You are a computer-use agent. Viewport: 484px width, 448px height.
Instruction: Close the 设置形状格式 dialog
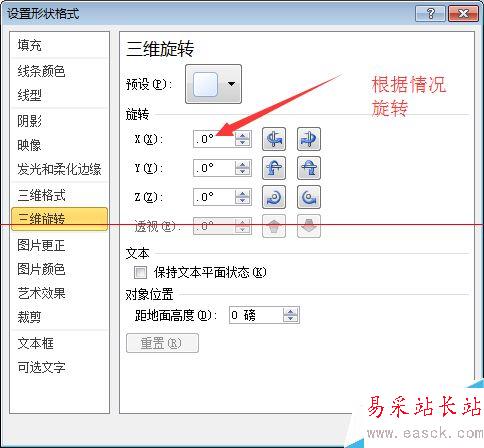click(463, 14)
